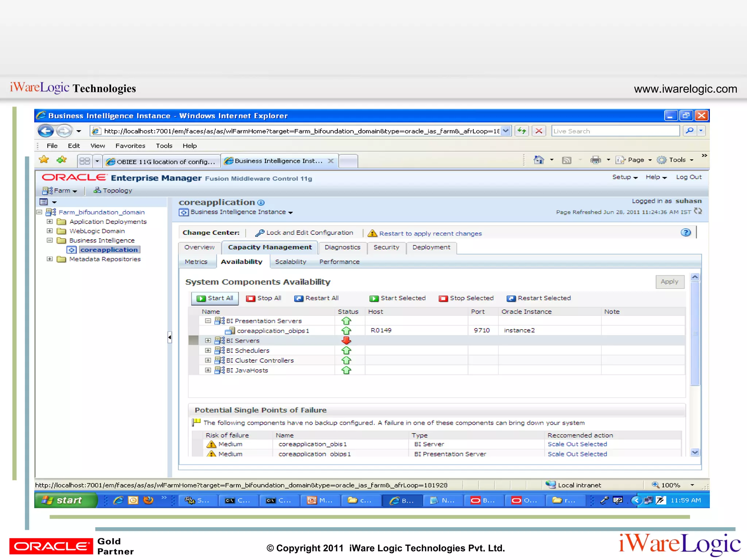Click the blue help question mark icon

coord(685,233)
